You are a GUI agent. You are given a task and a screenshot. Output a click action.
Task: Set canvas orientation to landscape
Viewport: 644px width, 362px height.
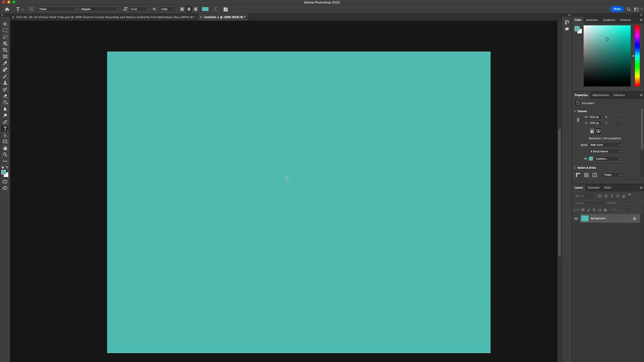click(599, 131)
